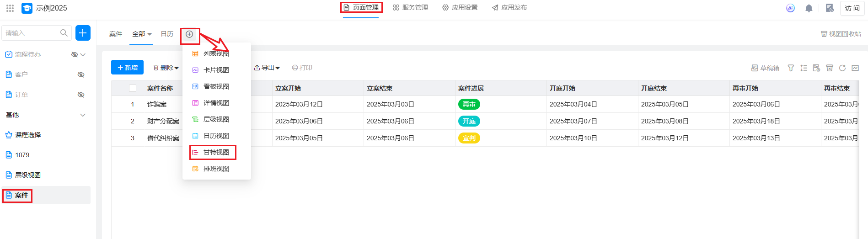Screen dimensions: 868x239
Task: Open the AI assistant icon
Action: coord(790,8)
